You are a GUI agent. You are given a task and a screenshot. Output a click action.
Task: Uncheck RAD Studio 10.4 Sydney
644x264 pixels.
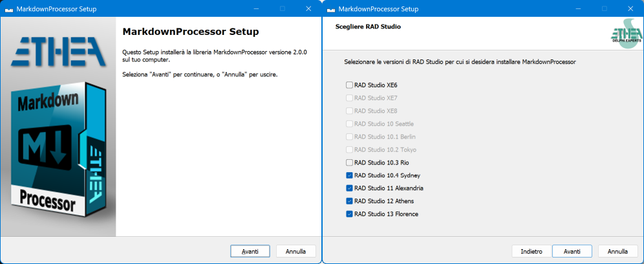click(x=349, y=175)
